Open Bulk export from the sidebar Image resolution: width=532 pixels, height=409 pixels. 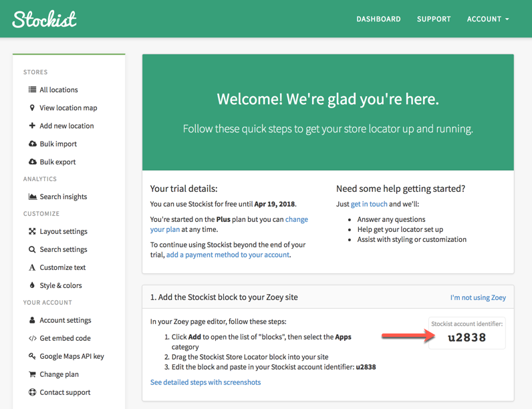click(x=57, y=162)
